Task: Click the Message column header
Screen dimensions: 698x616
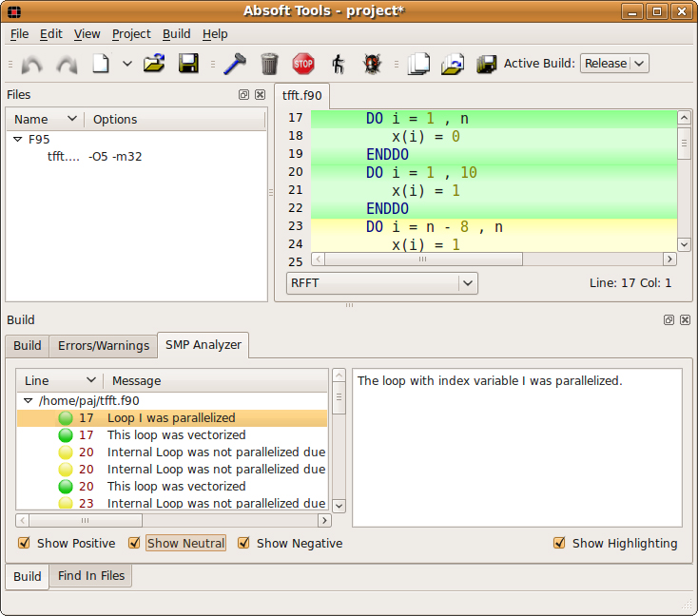Action: click(x=216, y=380)
